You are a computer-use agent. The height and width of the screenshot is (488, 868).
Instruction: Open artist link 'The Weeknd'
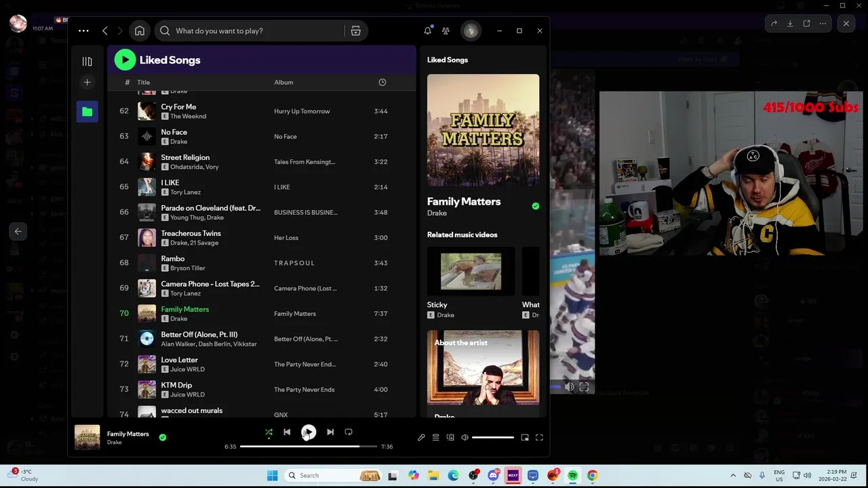[x=188, y=116]
